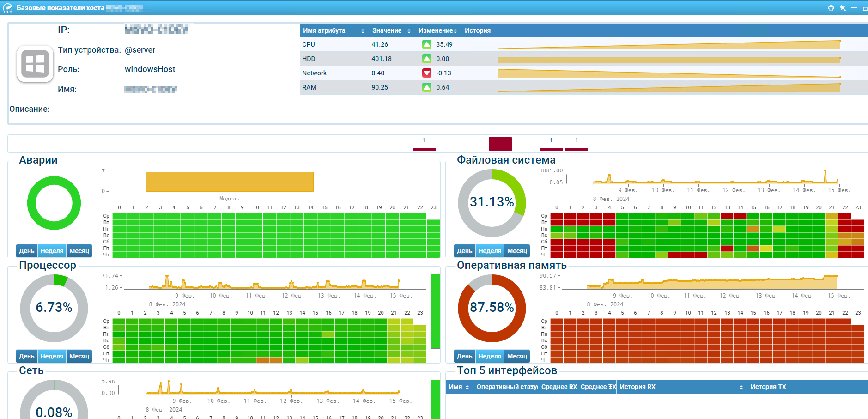Select День in Файловая система panel

(465, 251)
